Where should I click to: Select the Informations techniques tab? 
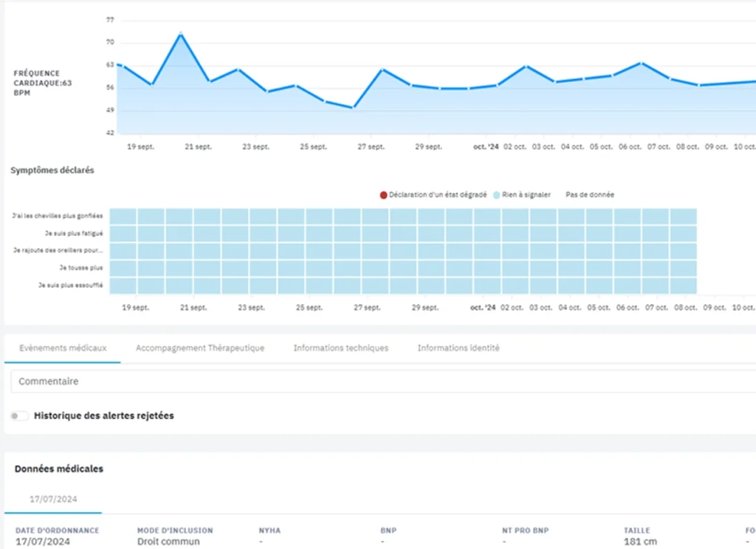340,348
